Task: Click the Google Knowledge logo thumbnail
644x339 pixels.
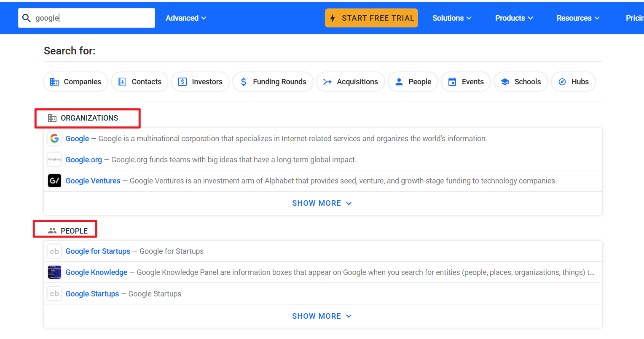Action: pos(54,272)
